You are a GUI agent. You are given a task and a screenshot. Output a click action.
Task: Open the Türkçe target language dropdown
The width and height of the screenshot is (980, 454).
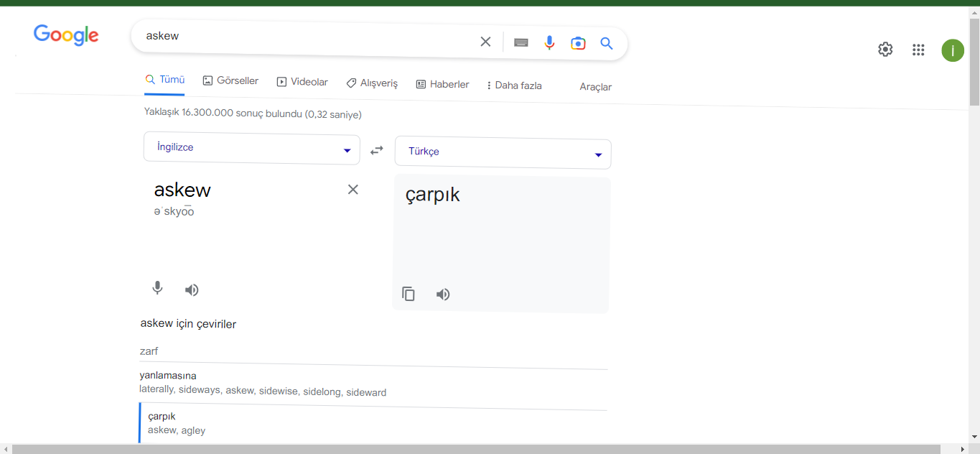click(503, 153)
